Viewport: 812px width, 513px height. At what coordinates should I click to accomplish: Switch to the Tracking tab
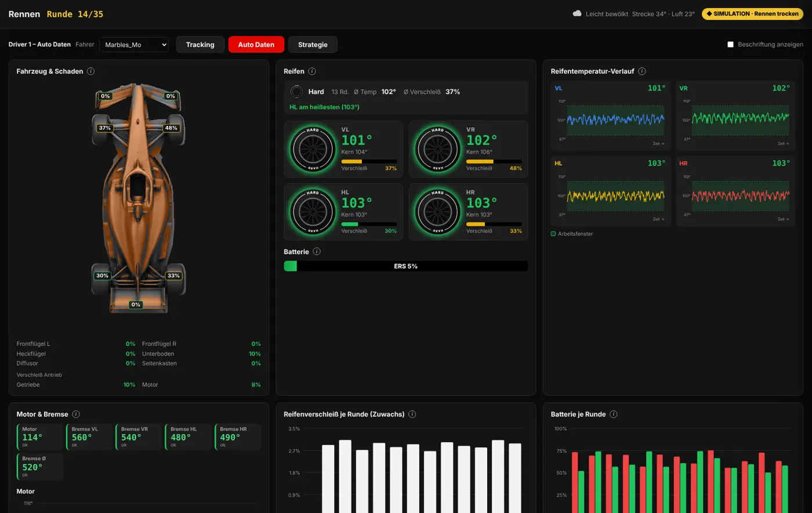pyautogui.click(x=200, y=45)
